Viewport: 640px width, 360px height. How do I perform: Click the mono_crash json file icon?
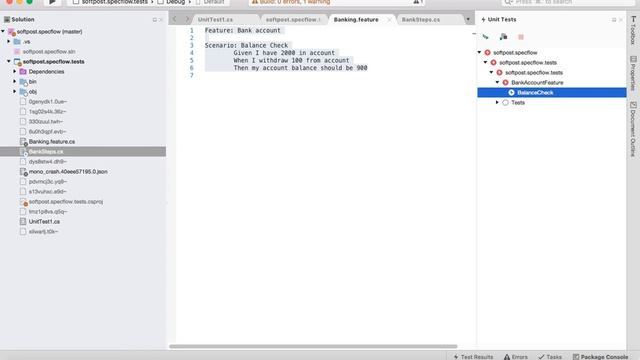click(x=23, y=172)
